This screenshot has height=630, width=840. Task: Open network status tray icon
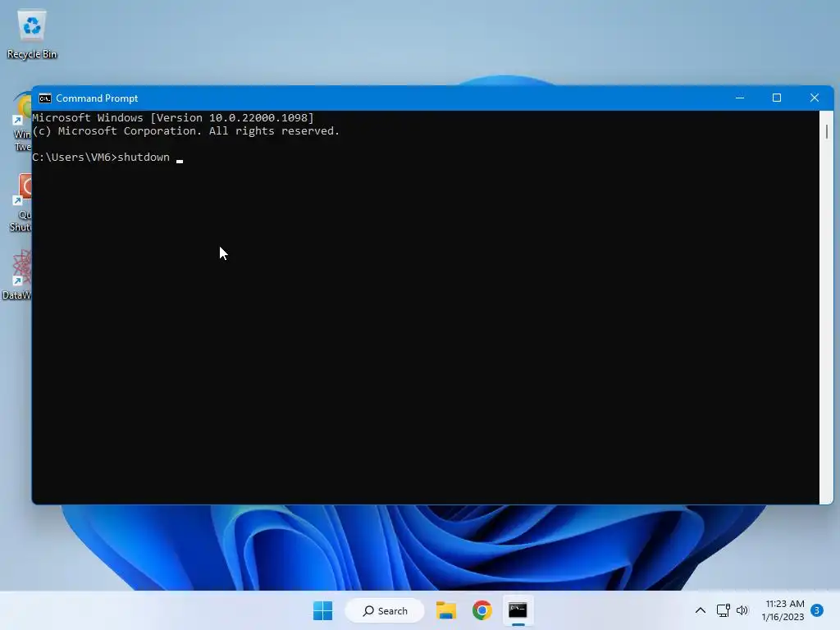724,610
